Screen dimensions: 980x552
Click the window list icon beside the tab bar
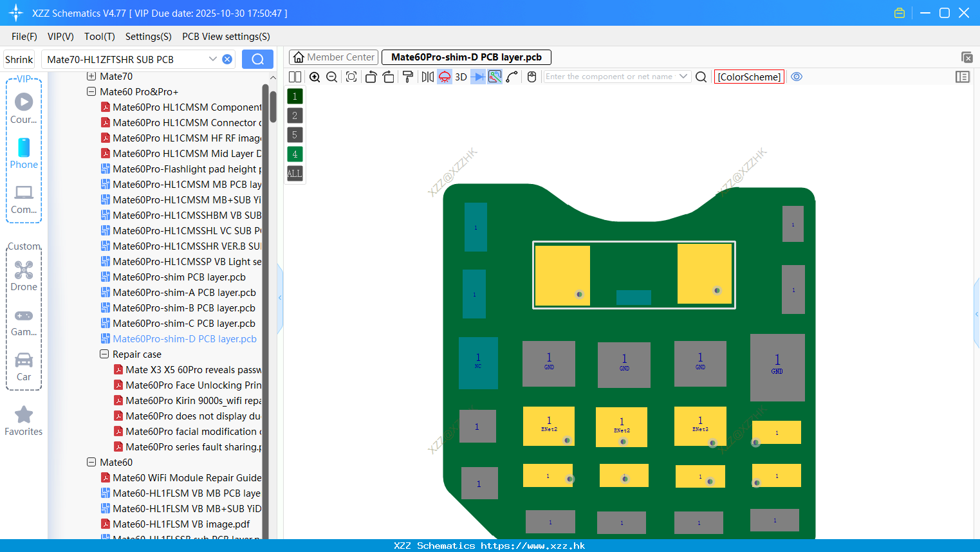coord(966,57)
